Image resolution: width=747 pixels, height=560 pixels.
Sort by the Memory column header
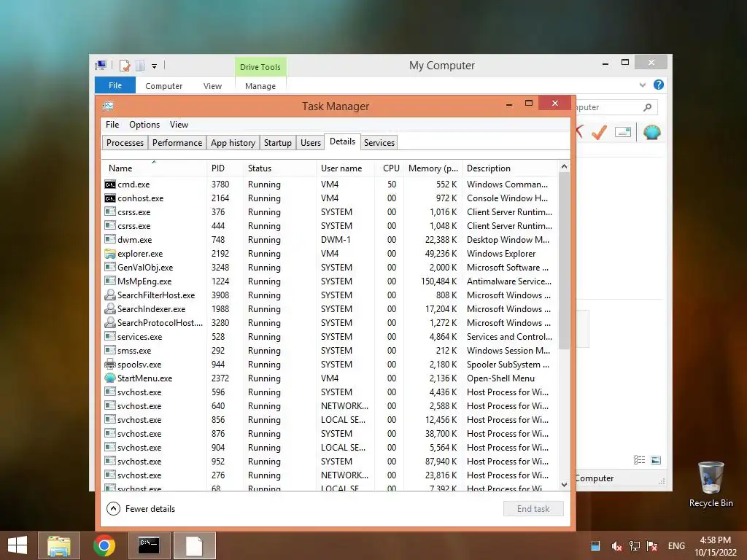click(x=433, y=168)
